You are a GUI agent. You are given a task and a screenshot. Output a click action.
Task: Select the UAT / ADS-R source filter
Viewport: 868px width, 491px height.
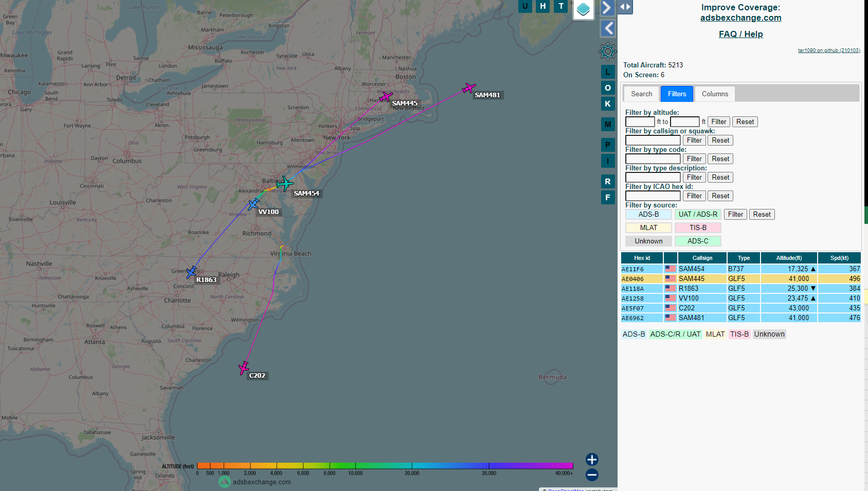[x=698, y=215]
